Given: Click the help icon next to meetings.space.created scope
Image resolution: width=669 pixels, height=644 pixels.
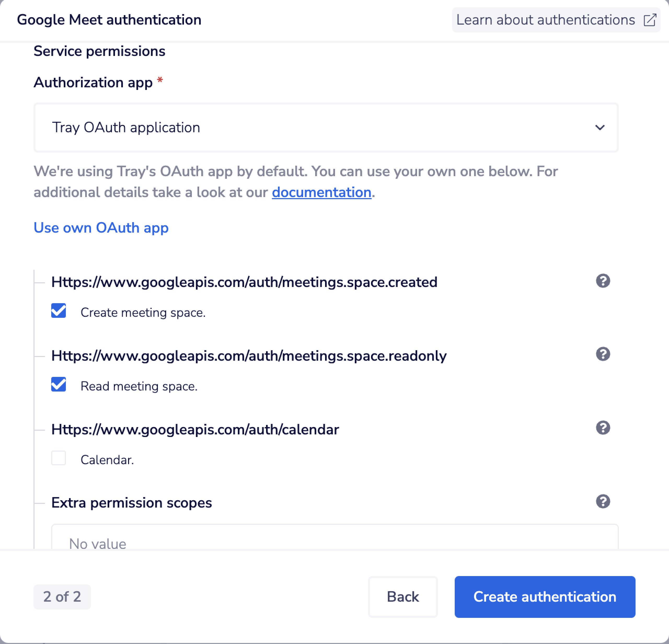Looking at the screenshot, I should pyautogui.click(x=603, y=281).
